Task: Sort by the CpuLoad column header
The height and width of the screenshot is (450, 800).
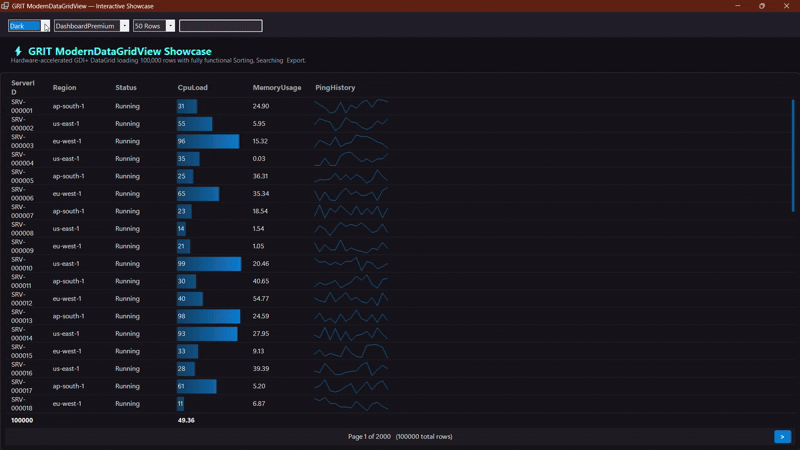Action: (x=192, y=88)
